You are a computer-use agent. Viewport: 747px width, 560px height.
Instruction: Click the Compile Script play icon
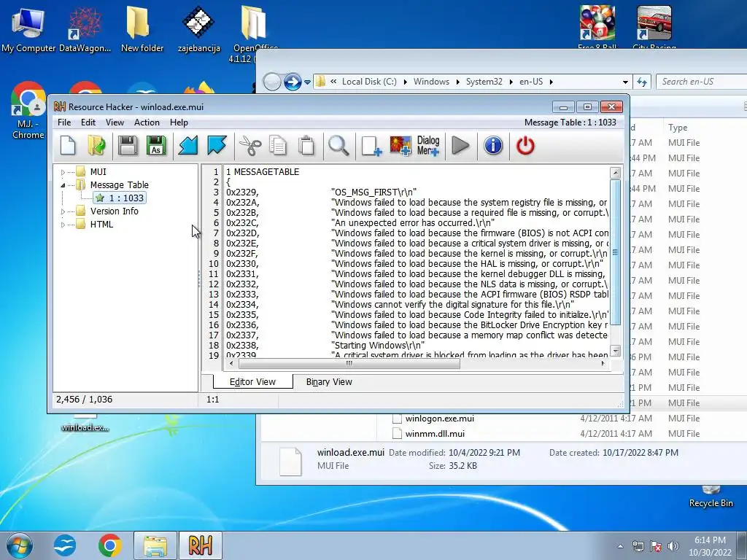point(460,145)
